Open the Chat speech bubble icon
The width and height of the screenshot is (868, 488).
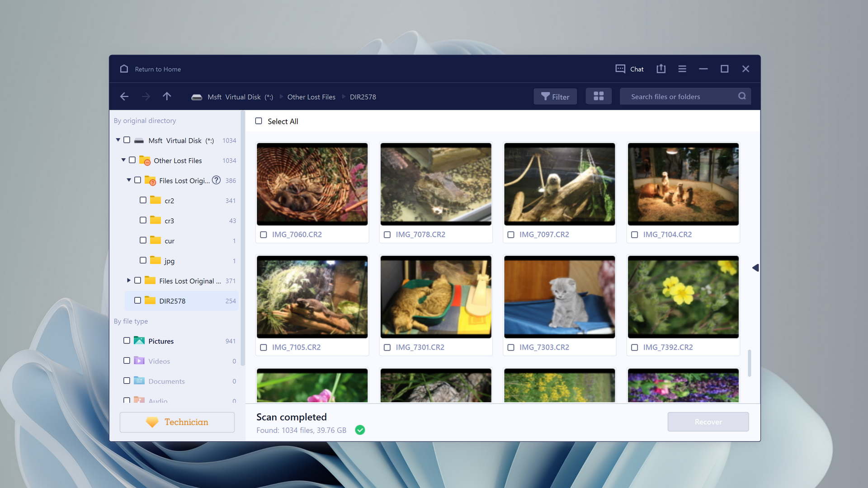click(x=620, y=69)
